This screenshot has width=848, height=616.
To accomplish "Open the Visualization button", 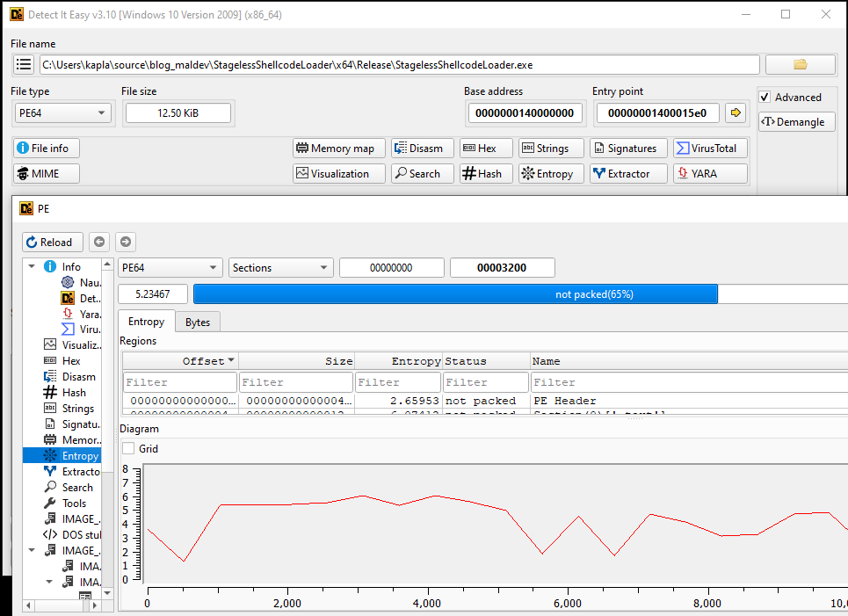I will tap(339, 174).
